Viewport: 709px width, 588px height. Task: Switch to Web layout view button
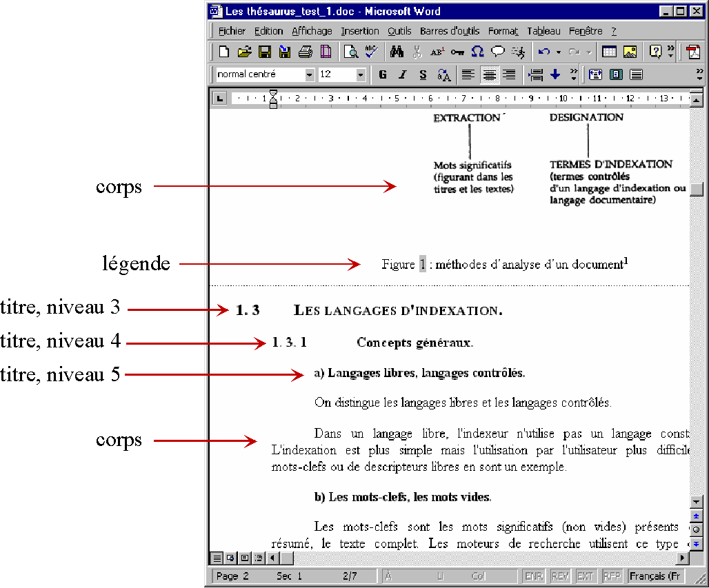[x=230, y=558]
